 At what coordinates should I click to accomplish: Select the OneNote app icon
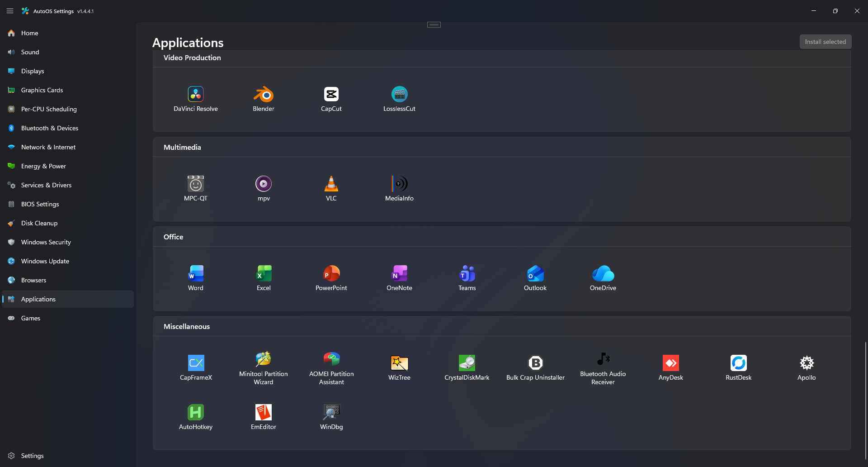pos(399,273)
